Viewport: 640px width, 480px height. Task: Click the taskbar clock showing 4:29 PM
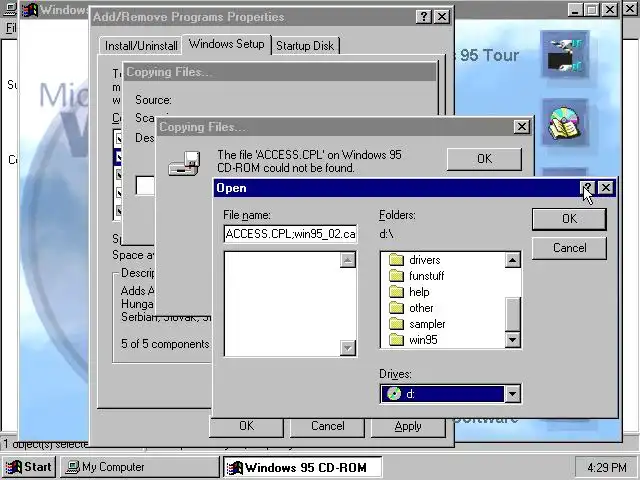(x=606, y=467)
